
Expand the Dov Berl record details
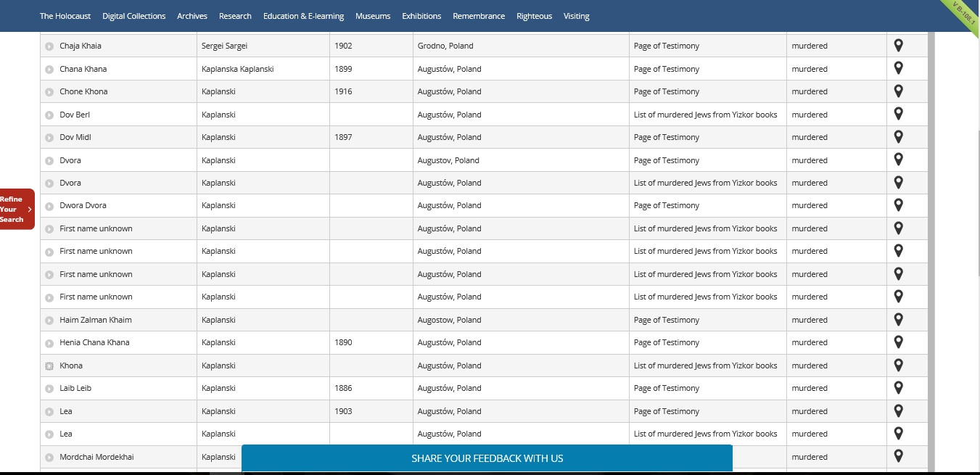pyautogui.click(x=49, y=115)
